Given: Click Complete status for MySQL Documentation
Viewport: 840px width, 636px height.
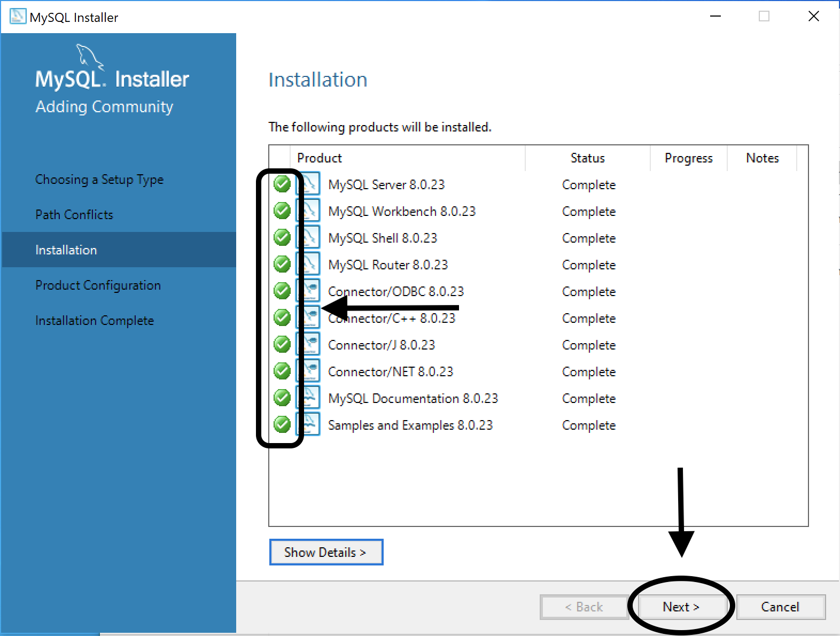Looking at the screenshot, I should [589, 399].
